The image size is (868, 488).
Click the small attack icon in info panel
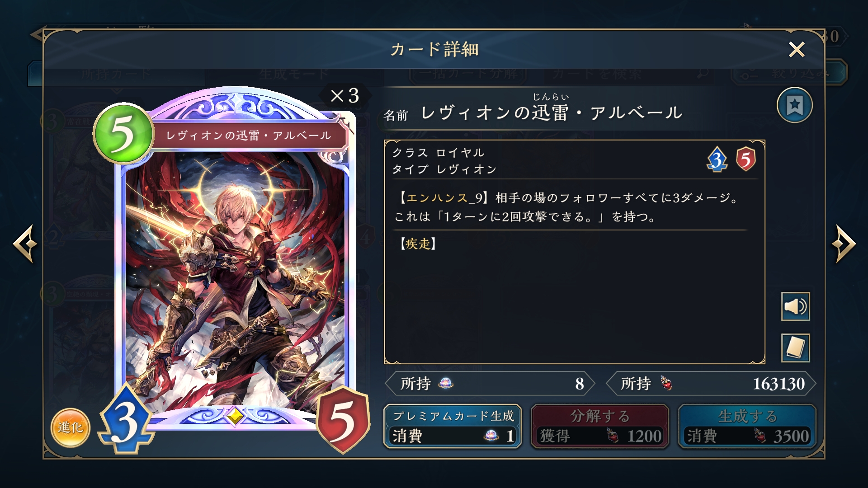click(x=717, y=160)
